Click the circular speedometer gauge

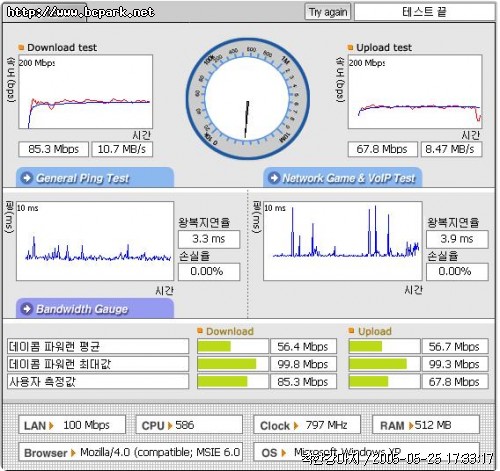[248, 98]
